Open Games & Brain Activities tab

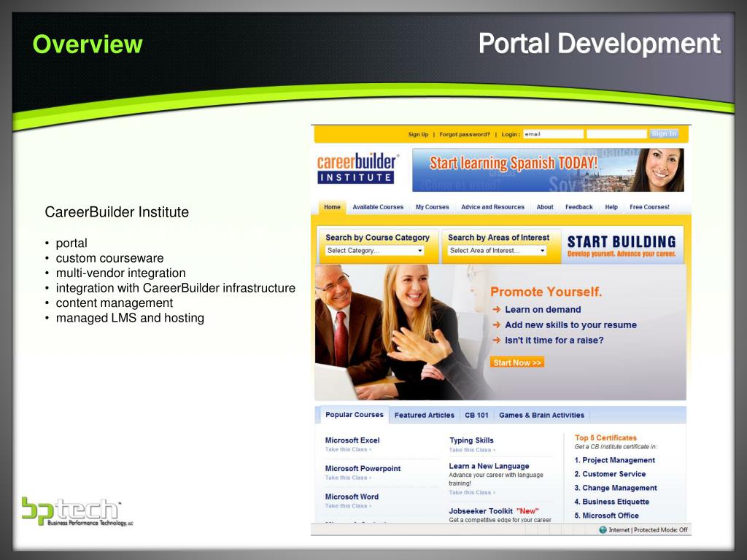click(541, 415)
